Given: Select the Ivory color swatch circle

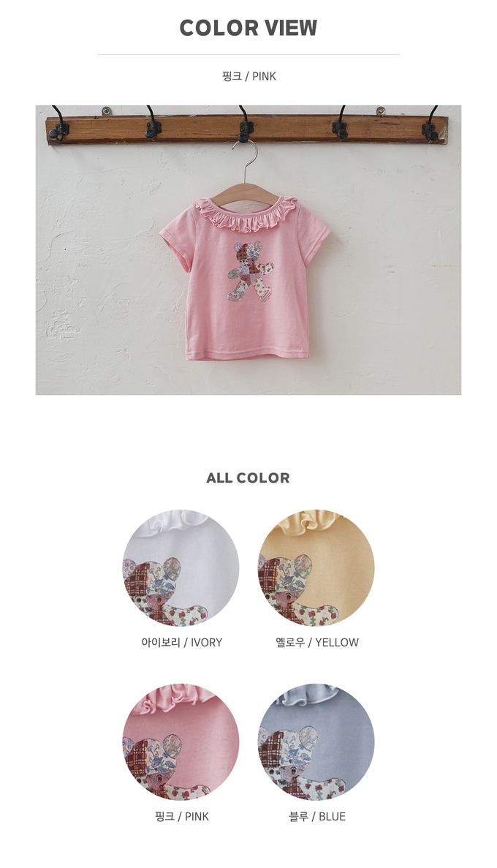Looking at the screenshot, I should tap(181, 568).
